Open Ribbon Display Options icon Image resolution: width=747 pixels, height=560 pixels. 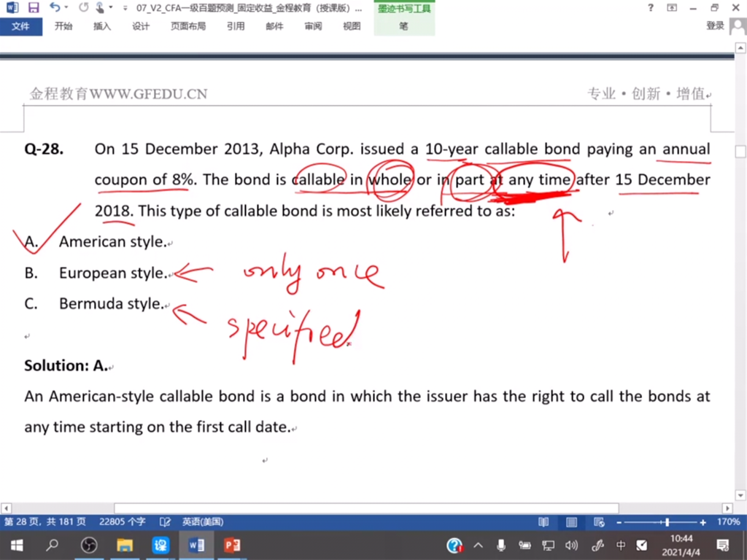click(672, 7)
